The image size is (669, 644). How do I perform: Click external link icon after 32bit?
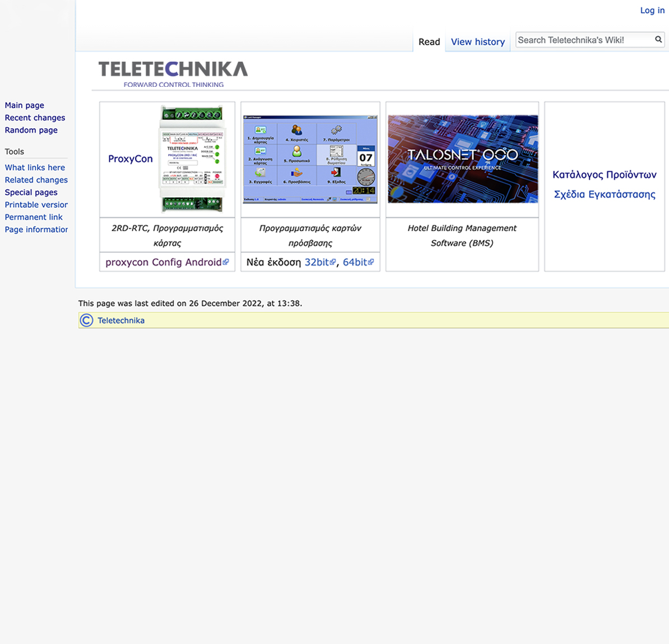click(333, 262)
